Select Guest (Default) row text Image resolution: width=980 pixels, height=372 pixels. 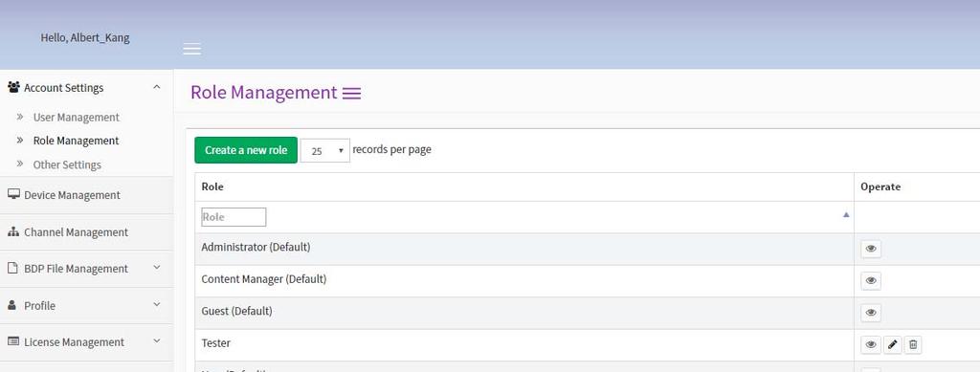pyautogui.click(x=237, y=311)
